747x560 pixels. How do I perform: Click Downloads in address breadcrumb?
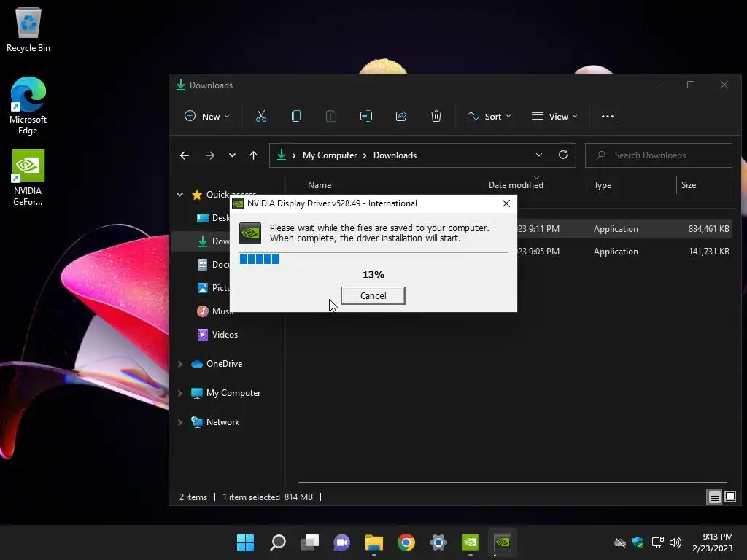tap(395, 155)
